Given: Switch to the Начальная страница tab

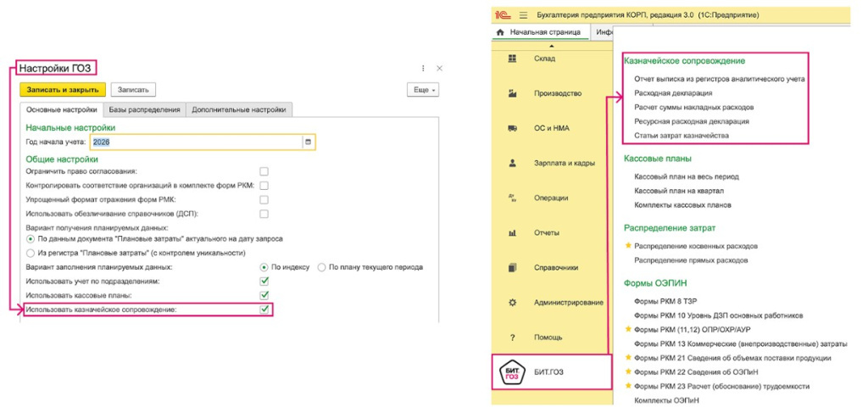Looking at the screenshot, I should pyautogui.click(x=540, y=33).
